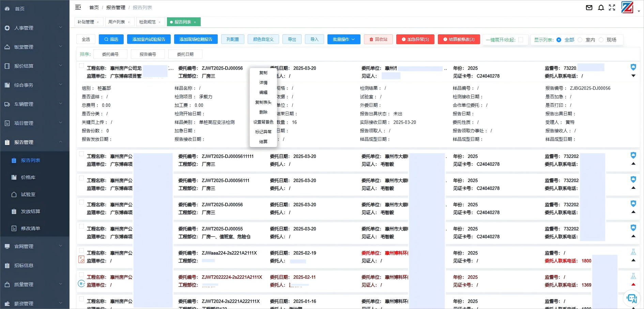Screen dimensions: 644x309
Task: Switch to the 用户列表 tab
Action: [x=117, y=22]
